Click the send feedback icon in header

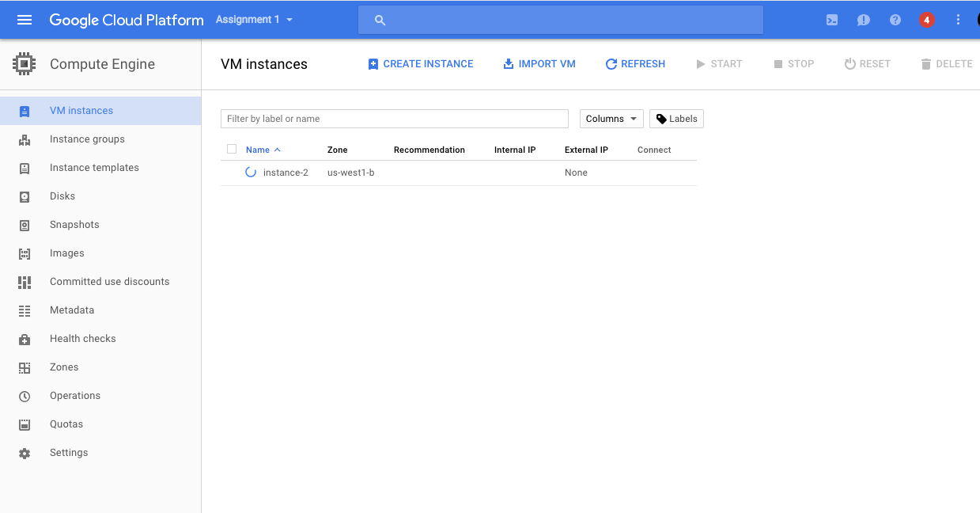point(864,20)
